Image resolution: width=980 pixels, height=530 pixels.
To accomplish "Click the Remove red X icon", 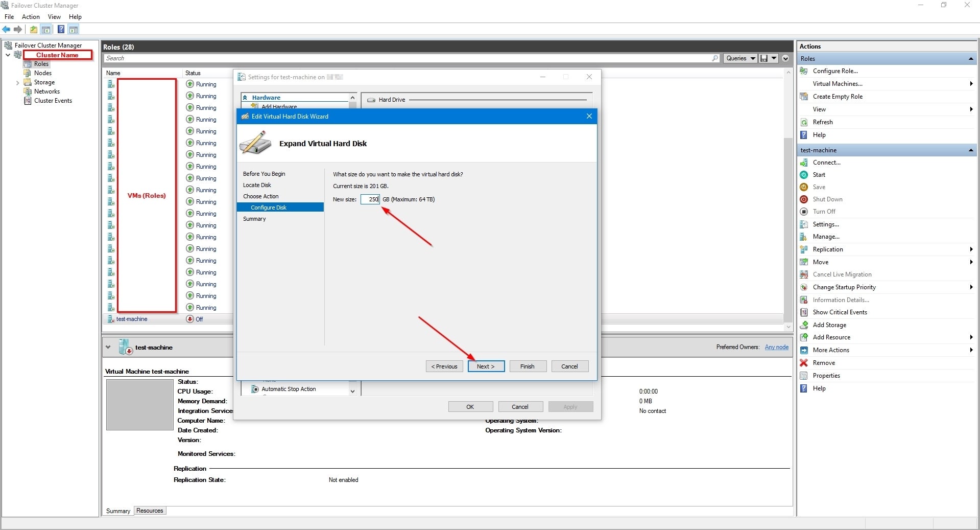I will (804, 363).
